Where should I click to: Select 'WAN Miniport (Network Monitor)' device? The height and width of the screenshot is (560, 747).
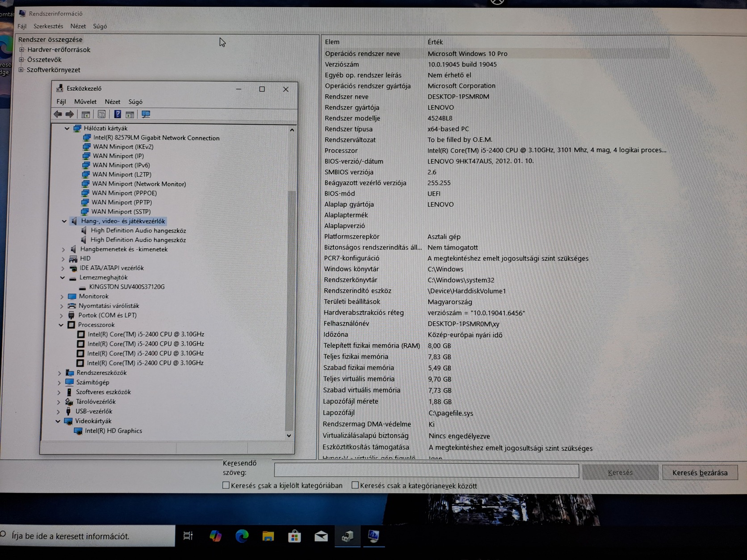click(139, 184)
